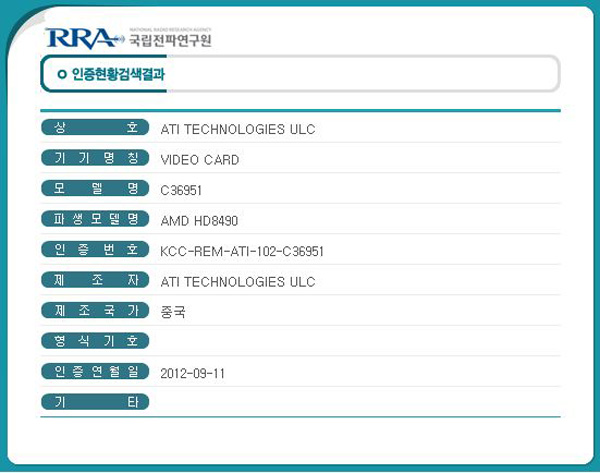Click the manufacturer name in the 제조자 row

coord(238,282)
